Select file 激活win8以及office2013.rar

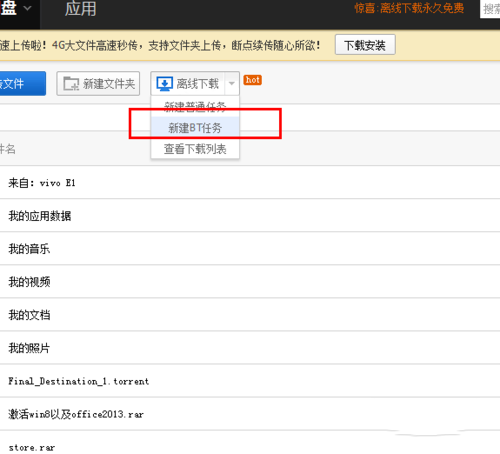pos(76,414)
